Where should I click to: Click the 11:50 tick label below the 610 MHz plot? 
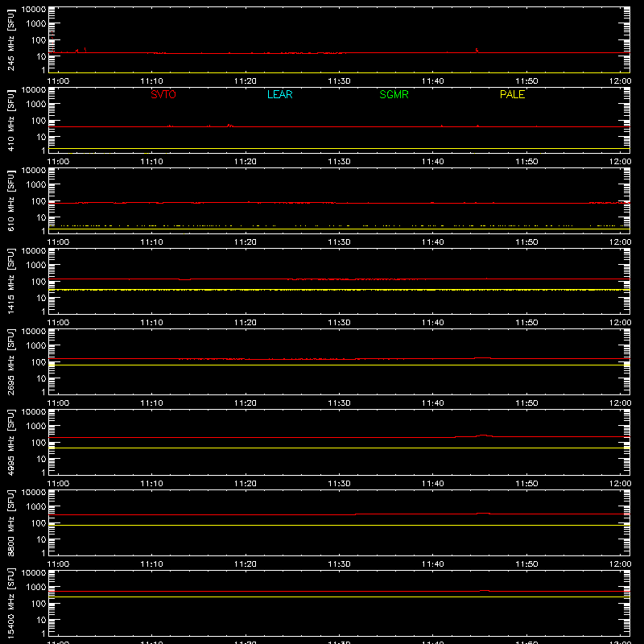526,242
